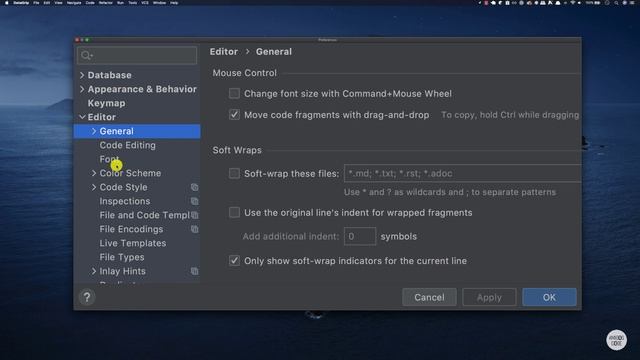Viewport: 640px width, 360px height.
Task: Click the magnifier icon in the settings search box
Action: pyautogui.click(x=87, y=55)
